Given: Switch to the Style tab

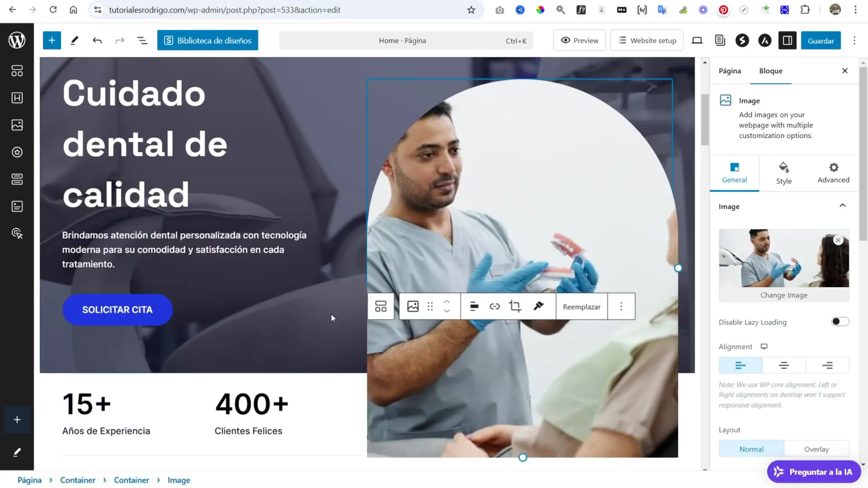Looking at the screenshot, I should [x=784, y=173].
